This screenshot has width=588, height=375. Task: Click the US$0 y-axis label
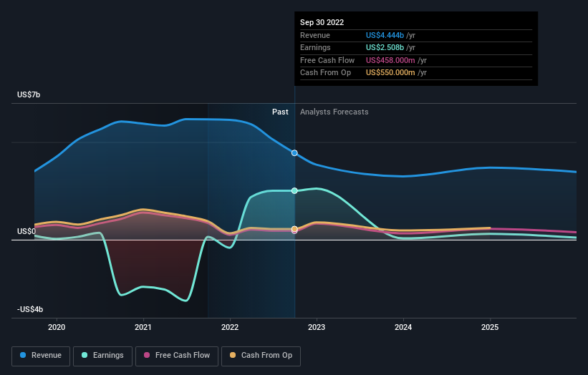pyautogui.click(x=26, y=232)
